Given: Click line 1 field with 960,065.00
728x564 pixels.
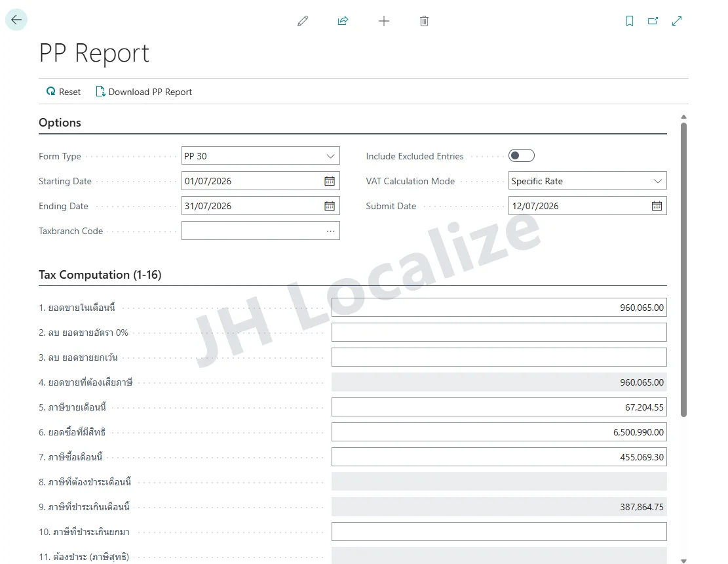Looking at the screenshot, I should coord(499,308).
